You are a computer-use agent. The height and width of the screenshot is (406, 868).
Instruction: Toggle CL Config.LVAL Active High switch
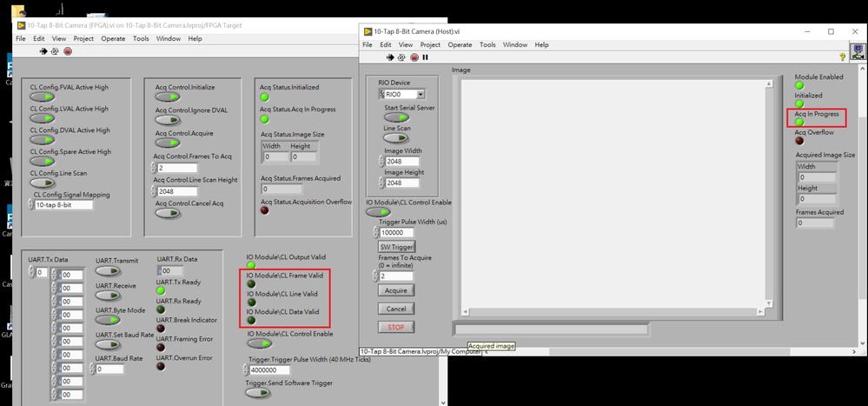(43, 118)
